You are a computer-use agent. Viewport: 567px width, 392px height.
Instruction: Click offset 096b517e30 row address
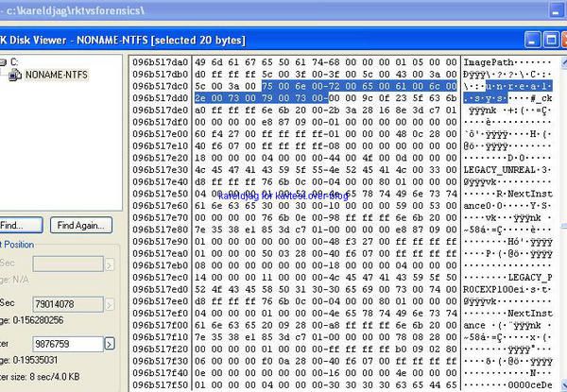tap(161, 170)
